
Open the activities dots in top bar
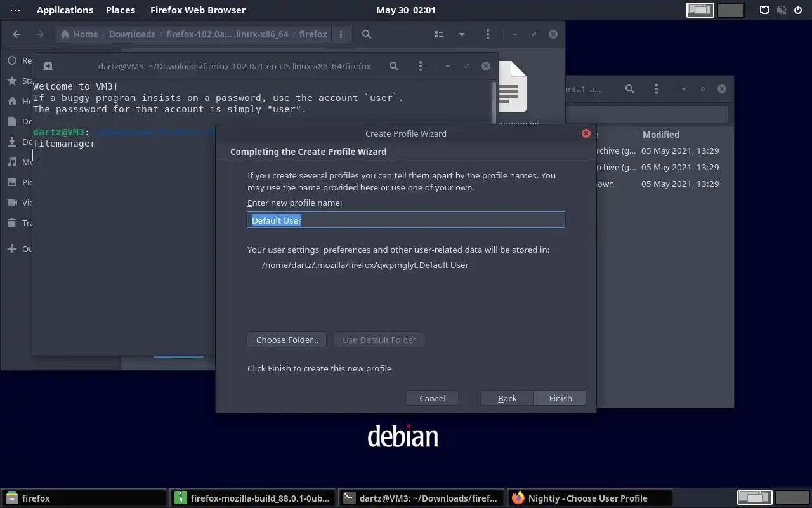[15, 10]
